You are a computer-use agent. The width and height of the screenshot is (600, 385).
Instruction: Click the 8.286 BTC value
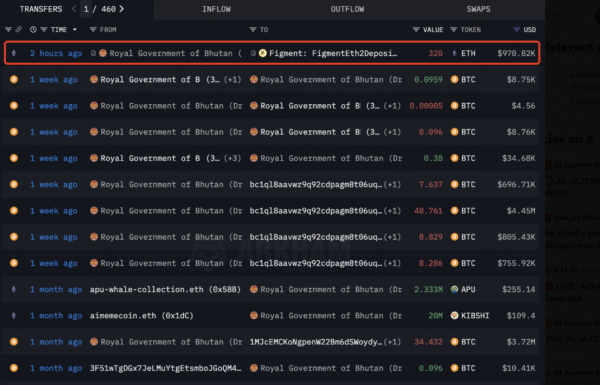[x=430, y=263]
